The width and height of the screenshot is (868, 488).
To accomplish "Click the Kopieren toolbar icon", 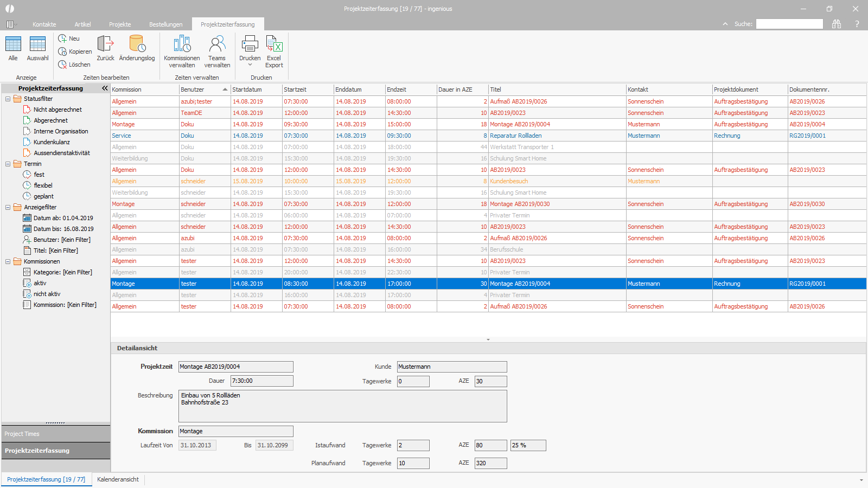I will point(63,52).
